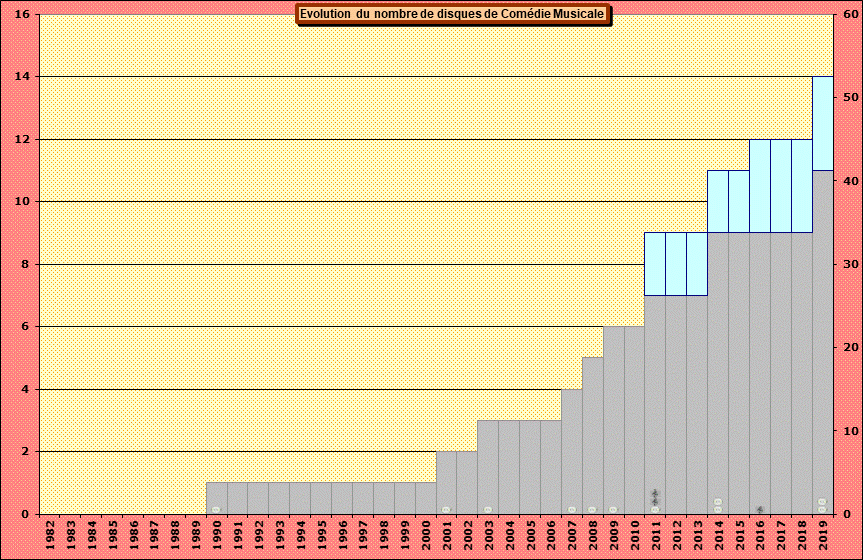Click the 1982 label on the x-axis
863x560 pixels.
(50, 530)
